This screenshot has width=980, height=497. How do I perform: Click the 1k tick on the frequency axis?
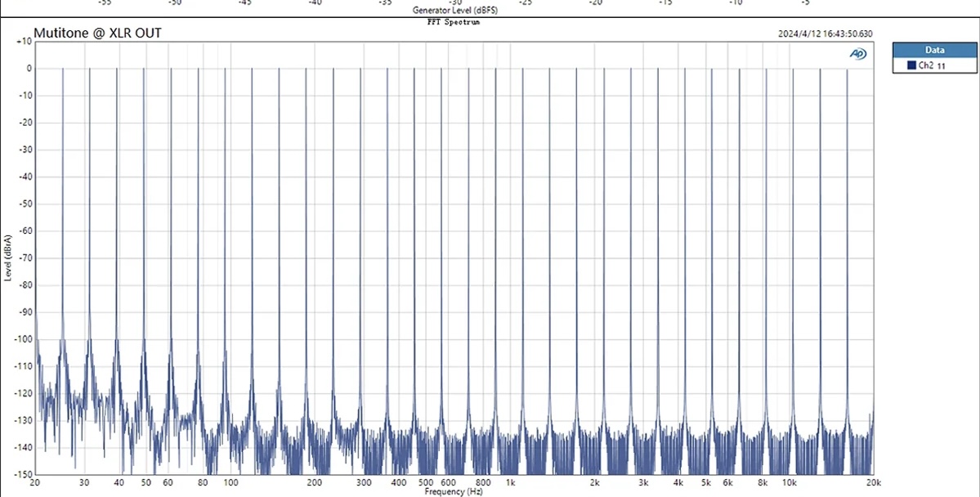click(511, 482)
